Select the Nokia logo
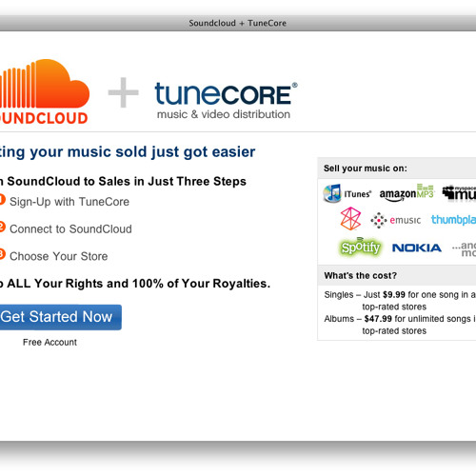The image size is (476, 476). click(417, 248)
